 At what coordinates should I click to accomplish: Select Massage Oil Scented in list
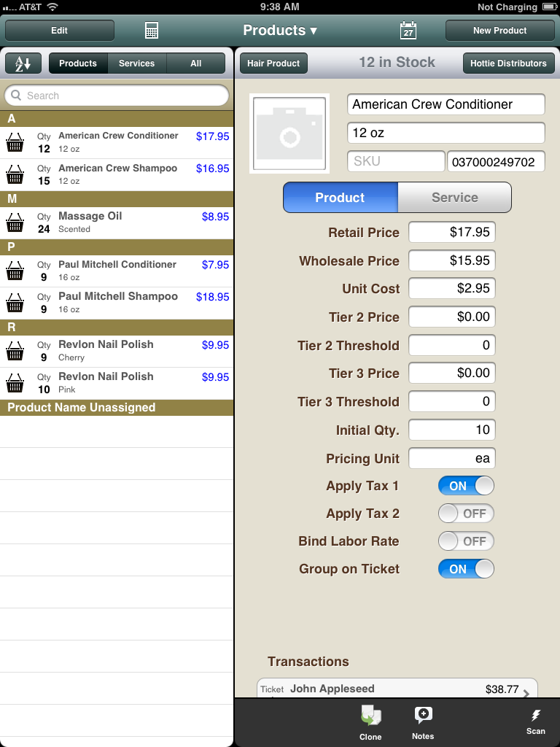coord(117,223)
